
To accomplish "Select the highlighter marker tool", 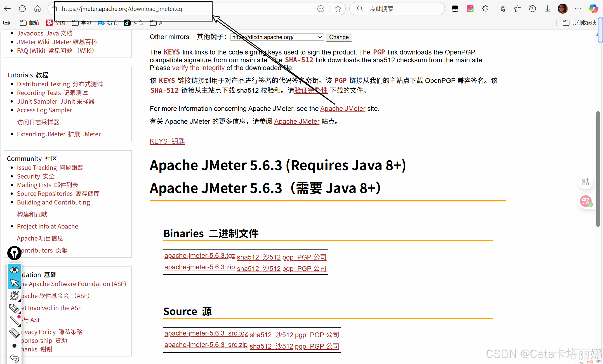I will pyautogui.click(x=14, y=308).
